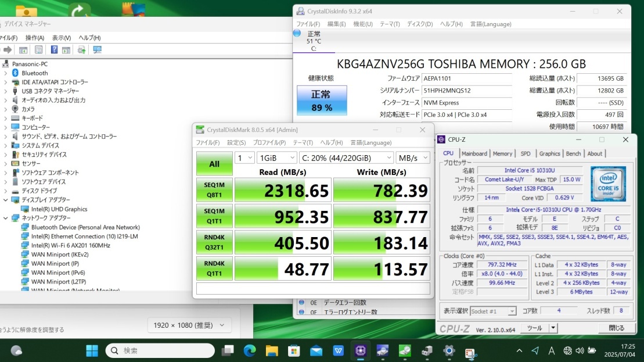
Task: Click the IME 'A' input mode indicator
Action: point(552,350)
